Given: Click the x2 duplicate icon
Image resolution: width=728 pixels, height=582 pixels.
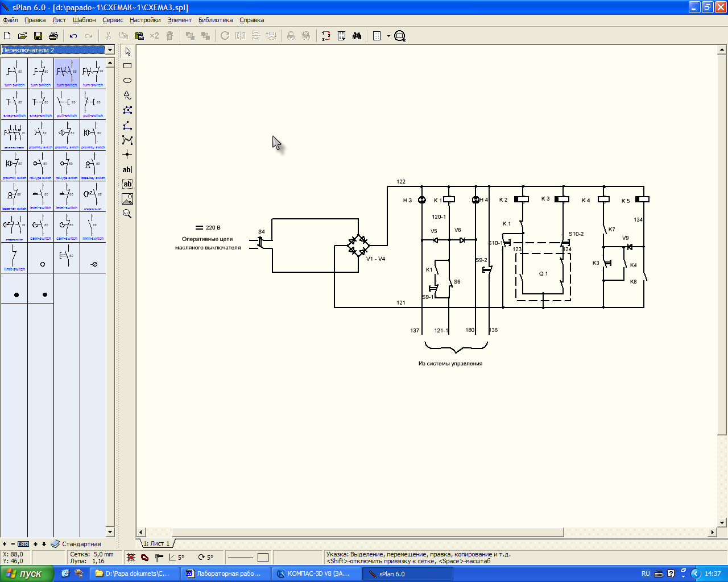Looking at the screenshot, I should pyautogui.click(x=154, y=36).
